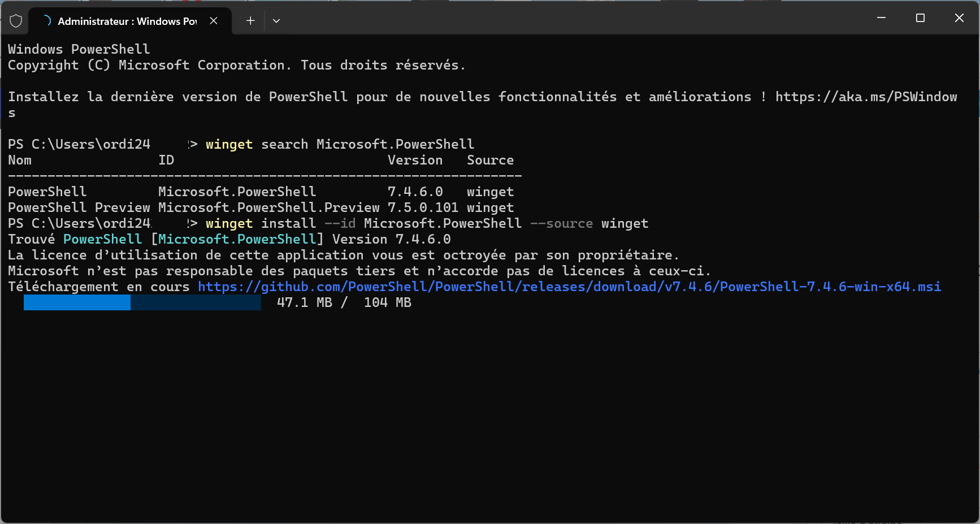
Task: Click the 'Version' column header
Action: [415, 160]
